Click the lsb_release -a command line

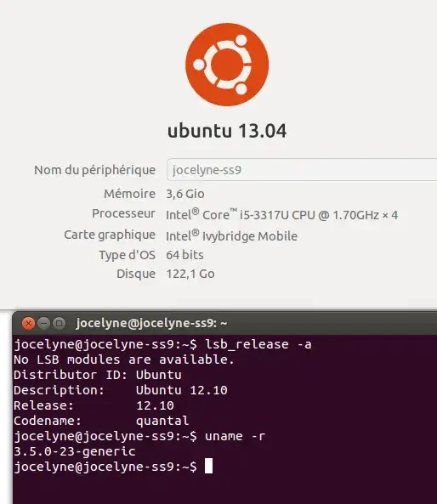tap(162, 344)
